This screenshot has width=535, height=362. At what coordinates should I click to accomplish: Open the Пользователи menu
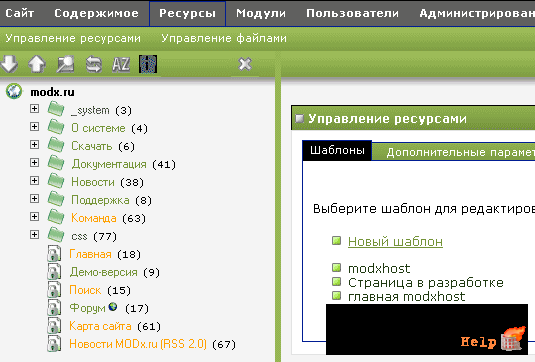coord(352,13)
